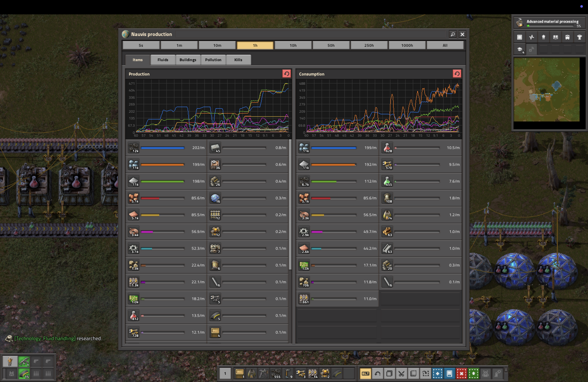Select the 1h time range
Screen dimensions: 588x382
pyautogui.click(x=255, y=45)
